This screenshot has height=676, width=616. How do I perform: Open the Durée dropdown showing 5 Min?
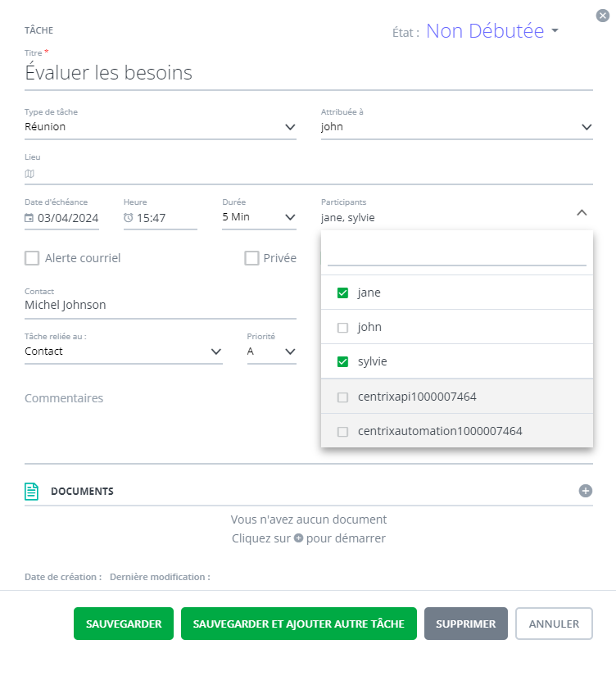point(289,216)
